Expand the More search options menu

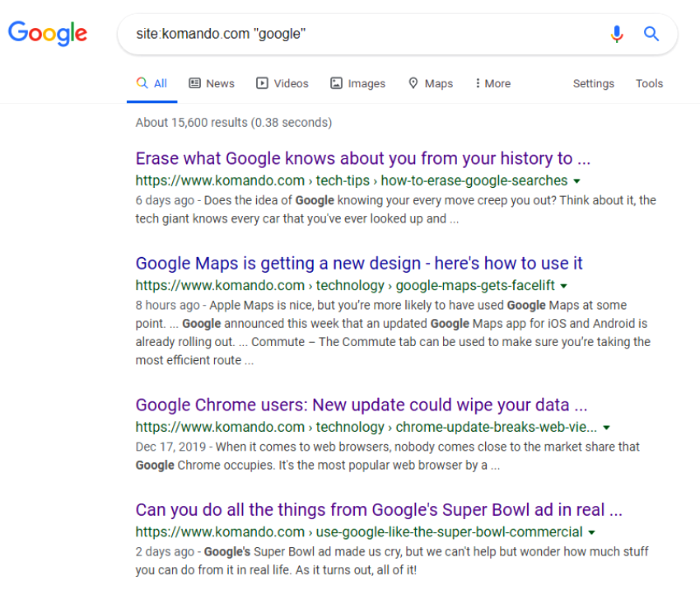493,83
